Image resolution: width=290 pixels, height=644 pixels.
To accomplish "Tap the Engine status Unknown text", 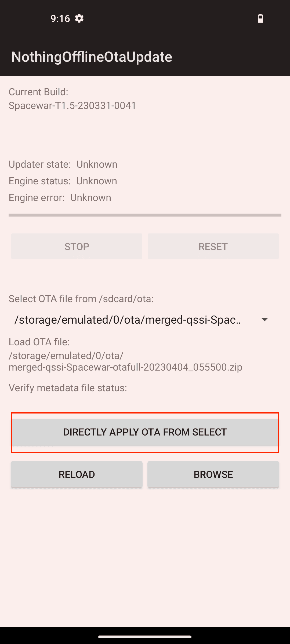I will click(63, 181).
